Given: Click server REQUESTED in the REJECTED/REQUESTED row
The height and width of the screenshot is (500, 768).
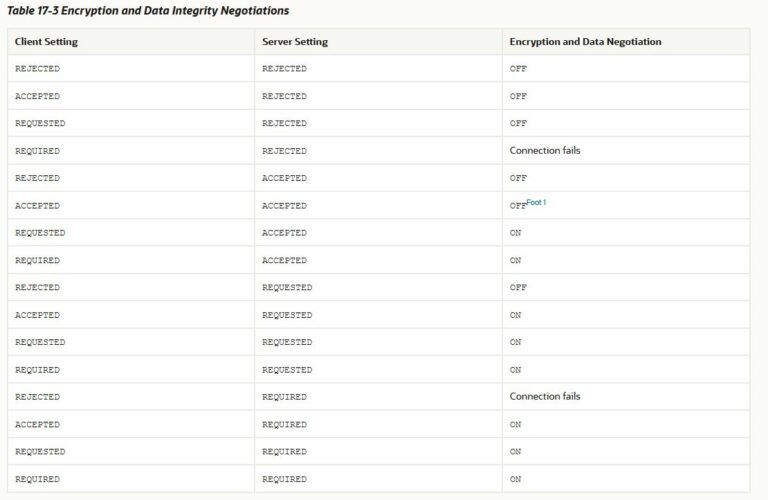Looking at the screenshot, I should click(287, 288).
